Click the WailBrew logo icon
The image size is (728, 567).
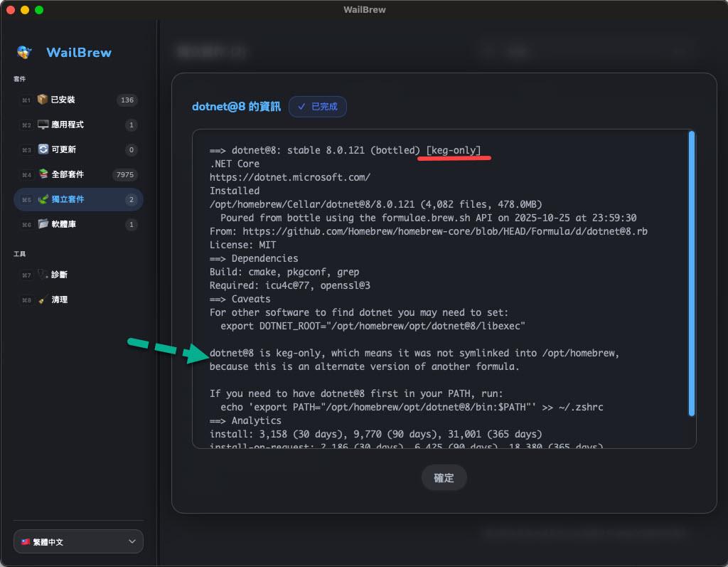pyautogui.click(x=25, y=52)
